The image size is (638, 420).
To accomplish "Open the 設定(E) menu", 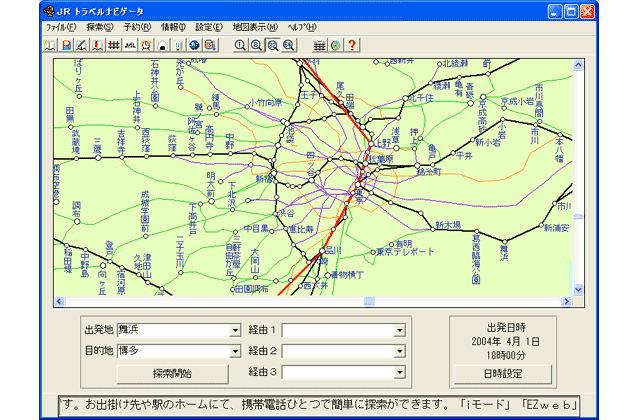I will coord(209,27).
